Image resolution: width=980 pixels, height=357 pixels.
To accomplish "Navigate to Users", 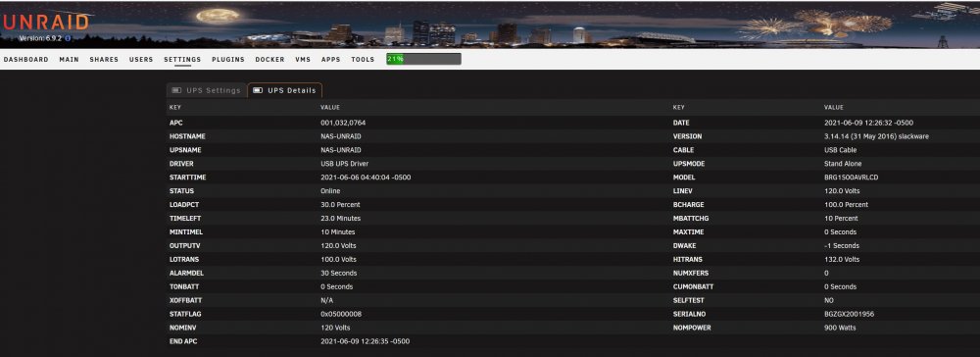I will pos(141,60).
